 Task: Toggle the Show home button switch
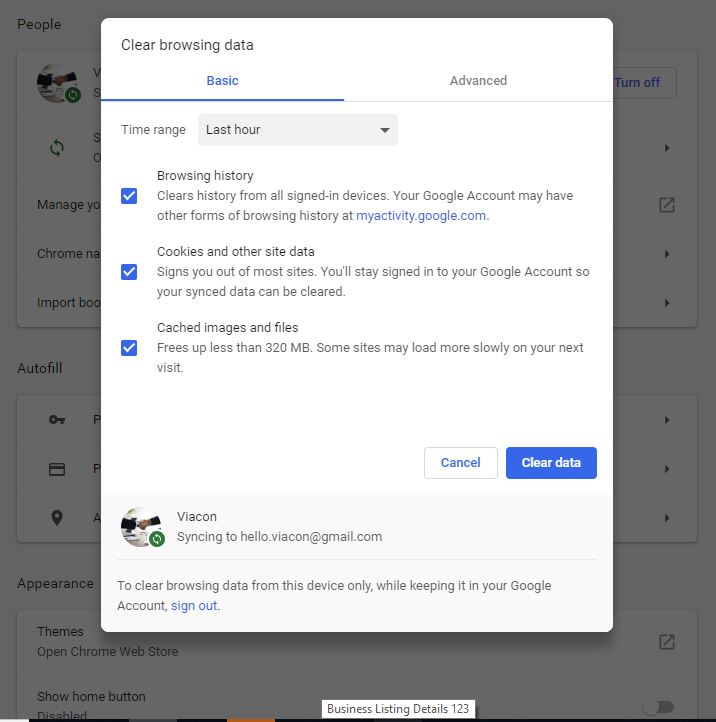pos(658,707)
